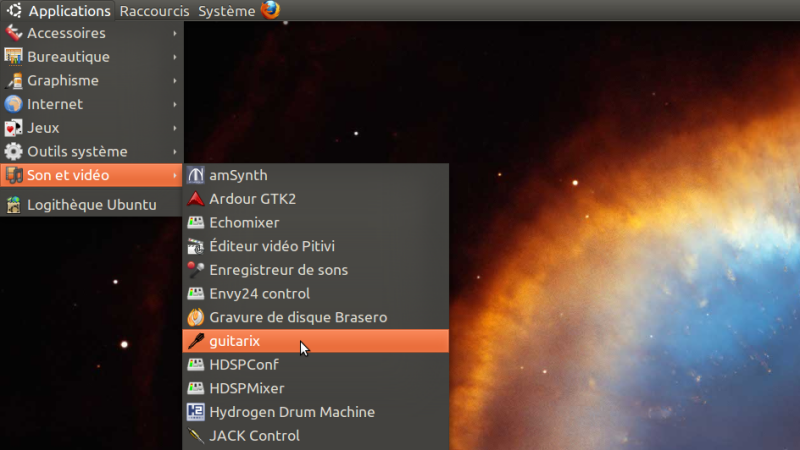Click the Pitivi clapperboard icon
This screenshot has width=800, height=450.
195,246
